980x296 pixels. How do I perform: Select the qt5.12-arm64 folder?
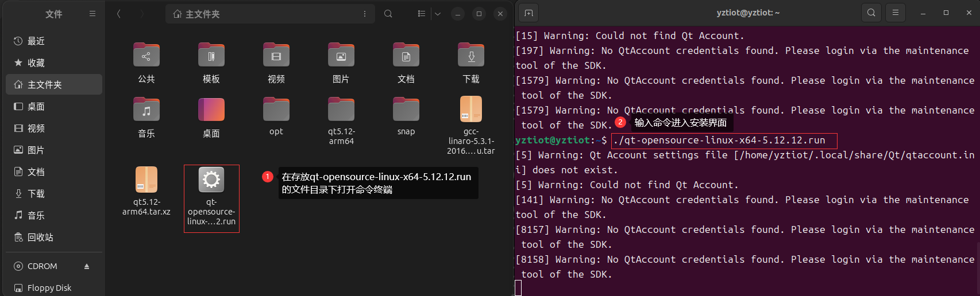point(341,120)
